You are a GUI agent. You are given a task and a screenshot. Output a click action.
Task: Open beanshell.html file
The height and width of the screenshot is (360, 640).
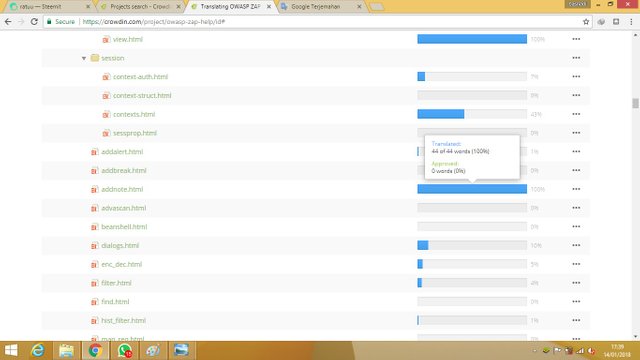point(124,227)
